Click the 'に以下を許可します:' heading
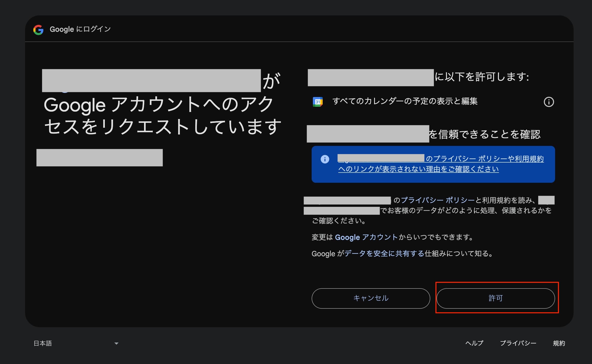This screenshot has height=364, width=592. click(482, 77)
